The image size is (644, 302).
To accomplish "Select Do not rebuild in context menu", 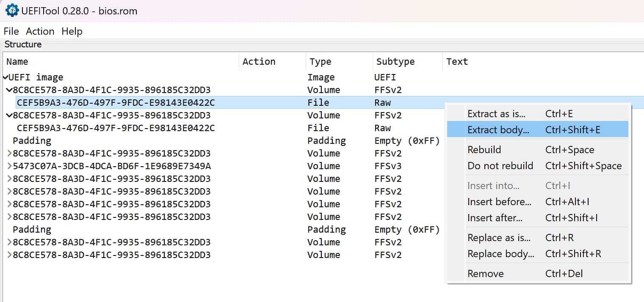I will (x=538, y=166).
